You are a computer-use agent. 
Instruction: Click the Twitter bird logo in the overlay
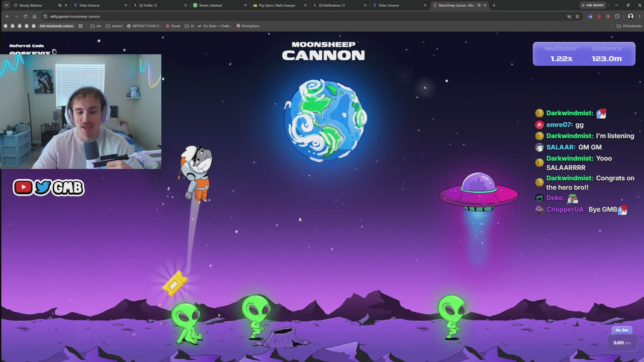[x=43, y=187]
